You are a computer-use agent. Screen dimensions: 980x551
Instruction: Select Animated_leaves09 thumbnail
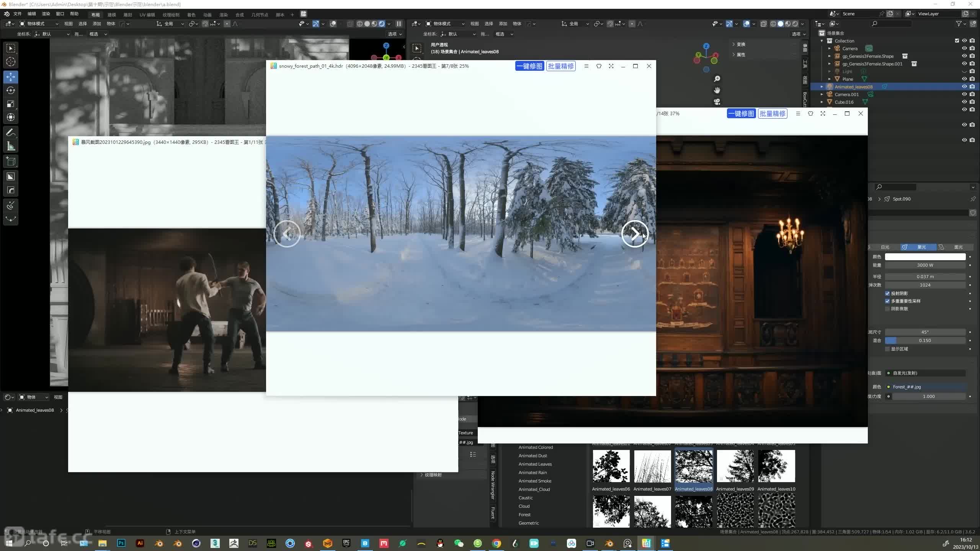coord(735,466)
